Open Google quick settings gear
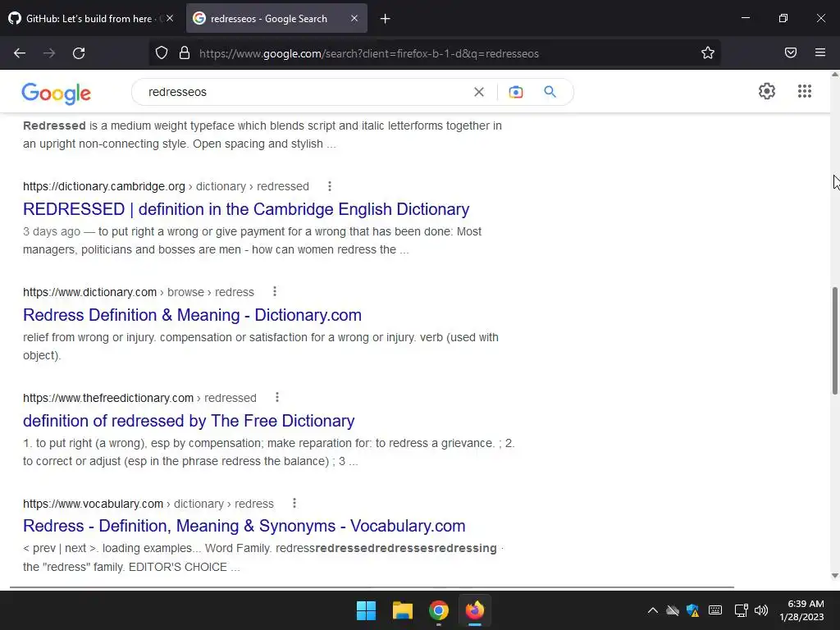This screenshot has width=840, height=630. (767, 91)
